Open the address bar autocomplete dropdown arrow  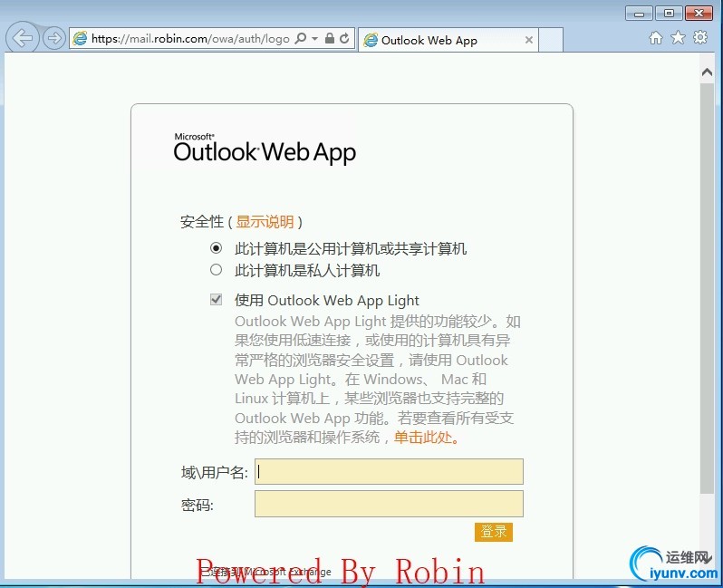click(x=315, y=38)
